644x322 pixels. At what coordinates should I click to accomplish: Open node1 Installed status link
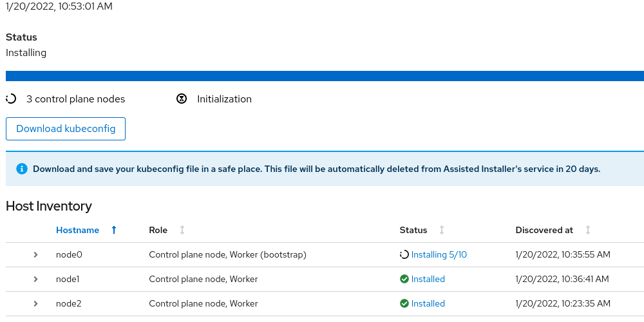pos(428,279)
